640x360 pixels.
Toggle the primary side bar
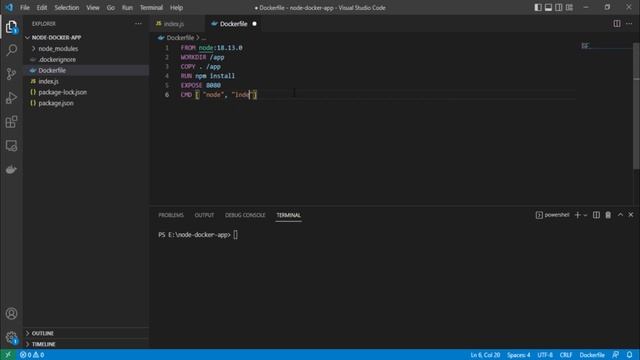[538, 7]
